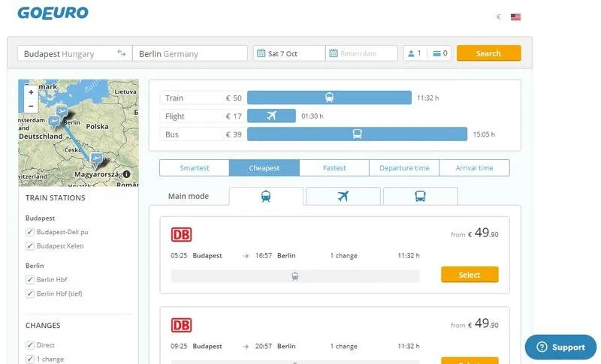
Task: Sort results by Fastest
Action: coord(334,167)
